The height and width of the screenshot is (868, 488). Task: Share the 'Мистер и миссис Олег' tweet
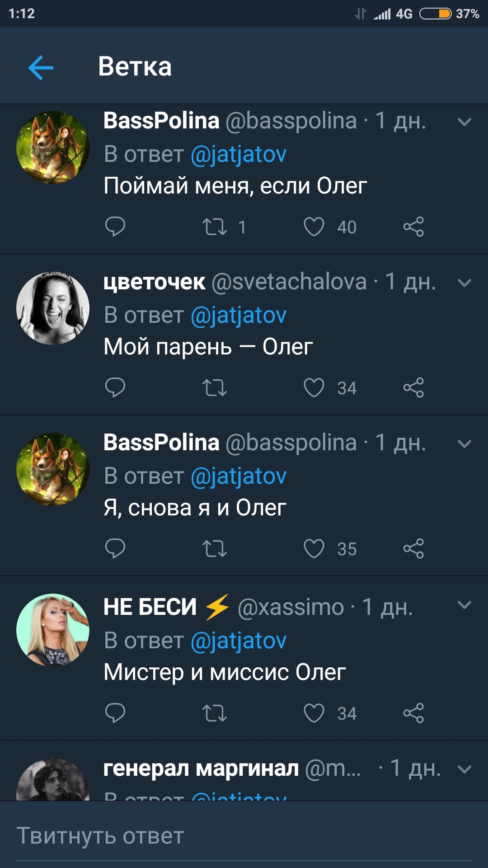click(413, 713)
